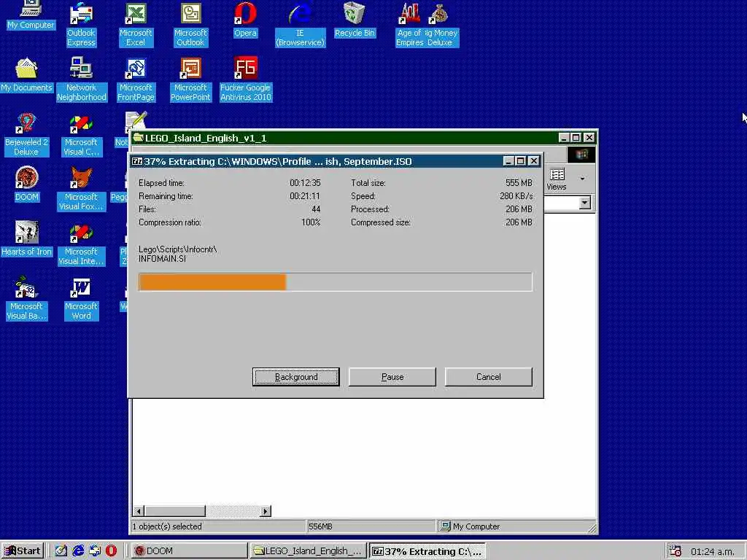Launch Bejeweled 2 Deluxe shortcut
Screen dimensions: 747x560
(x=26, y=134)
